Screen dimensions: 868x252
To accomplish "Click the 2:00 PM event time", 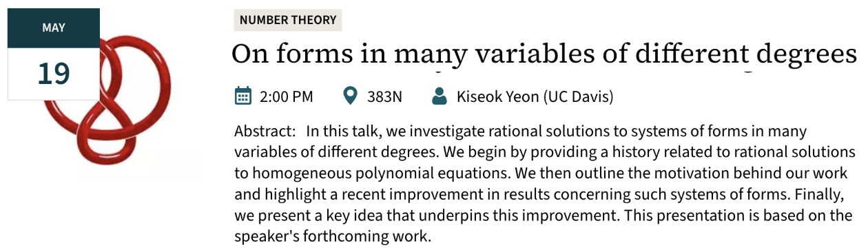I will point(287,97).
